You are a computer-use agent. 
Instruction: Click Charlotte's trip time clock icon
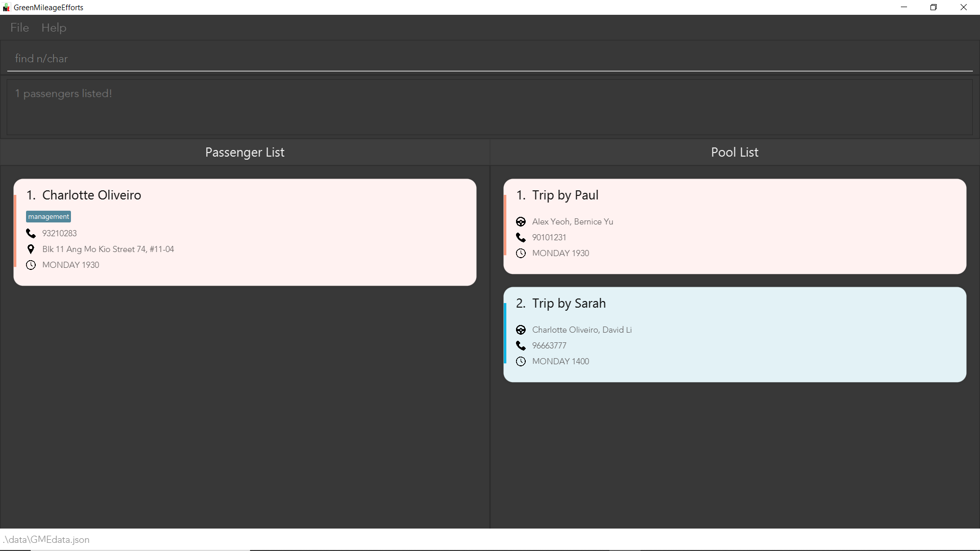(31, 265)
